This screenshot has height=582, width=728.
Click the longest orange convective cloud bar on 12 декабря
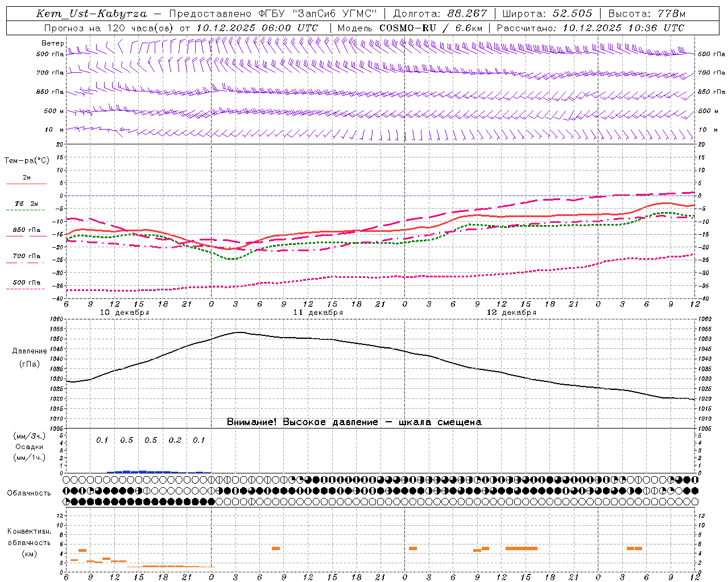point(522,548)
